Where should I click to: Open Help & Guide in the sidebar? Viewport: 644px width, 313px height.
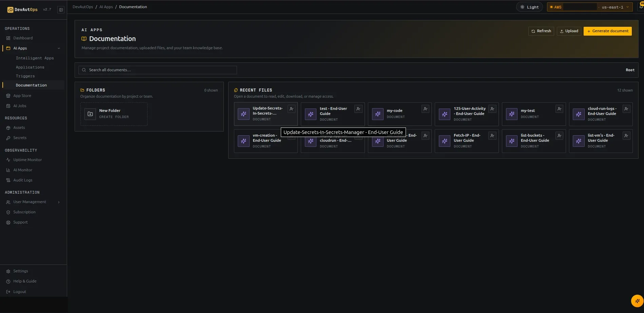point(25,281)
